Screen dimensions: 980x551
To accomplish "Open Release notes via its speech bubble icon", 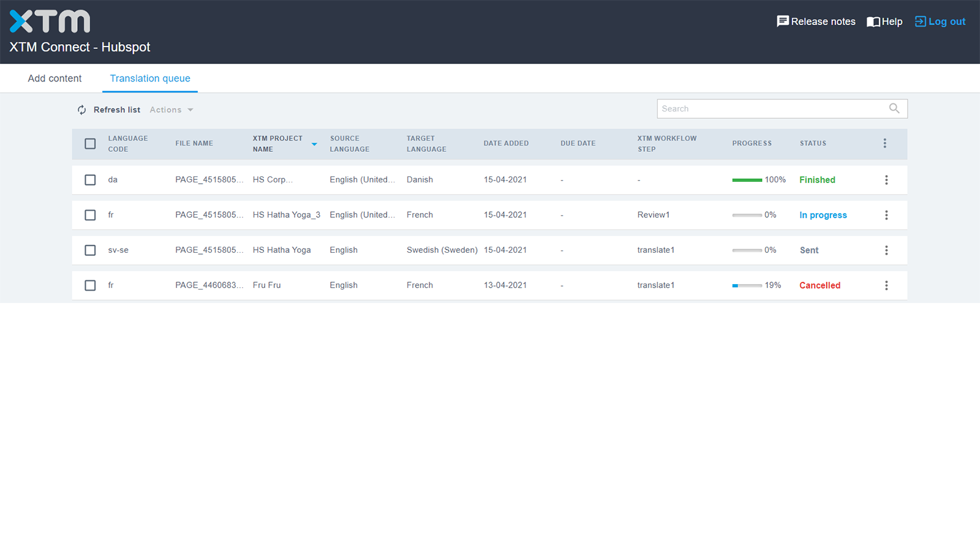I will [x=783, y=21].
